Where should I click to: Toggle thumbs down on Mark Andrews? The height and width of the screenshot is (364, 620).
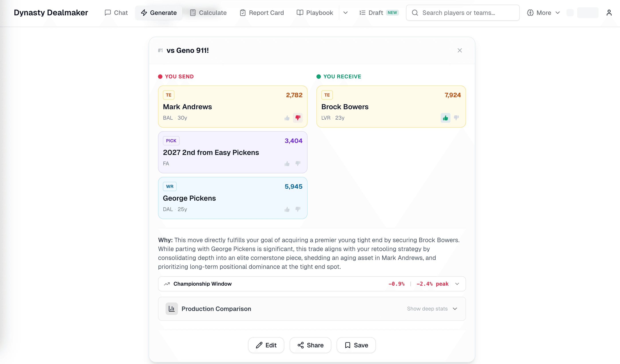tap(298, 118)
